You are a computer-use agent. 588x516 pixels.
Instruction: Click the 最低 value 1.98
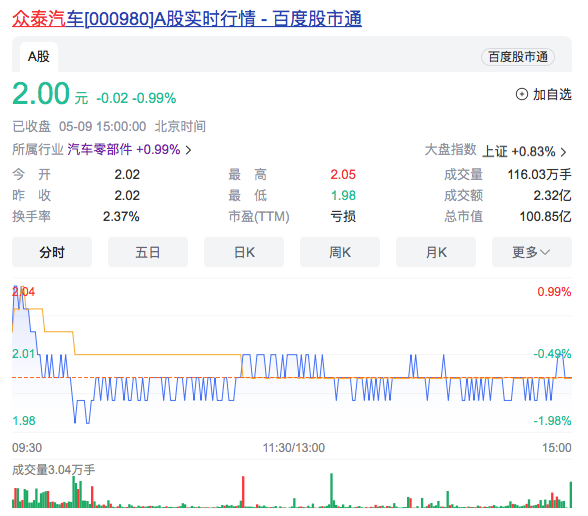pos(343,195)
